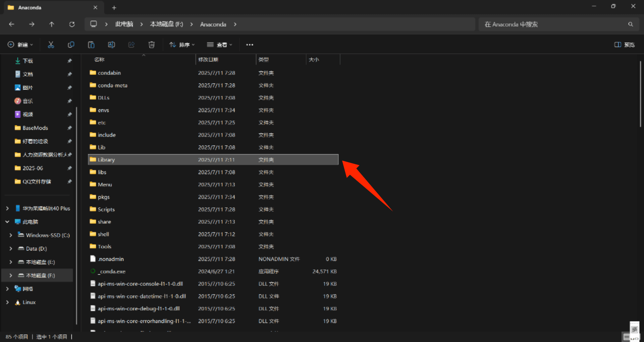Close the Anaconda tab
The image size is (644, 342).
95,7
